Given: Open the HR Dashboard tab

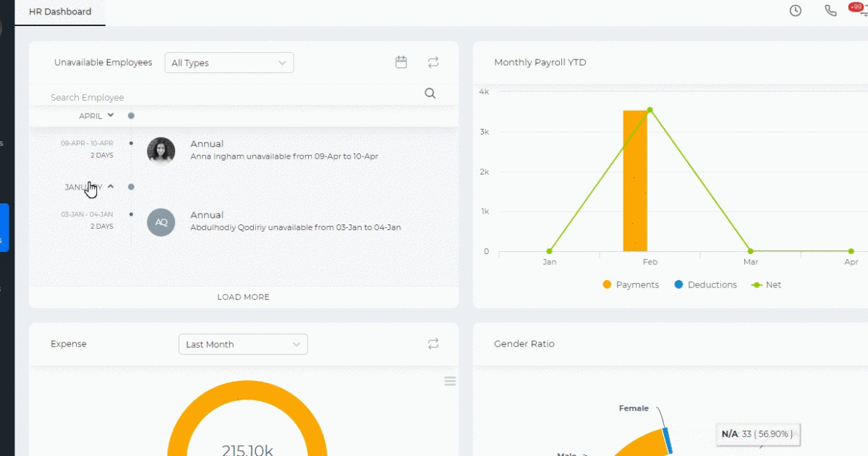Looking at the screenshot, I should [x=60, y=12].
